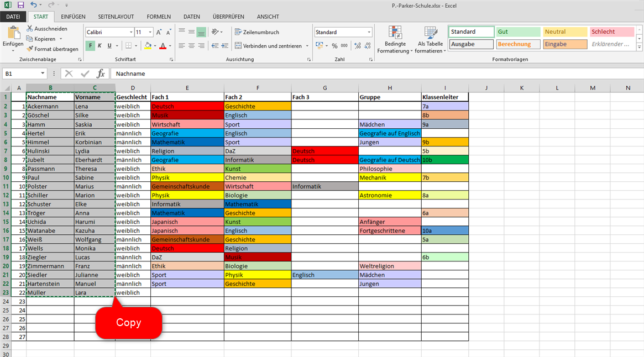Open the font name Calibri dropdown

point(131,32)
